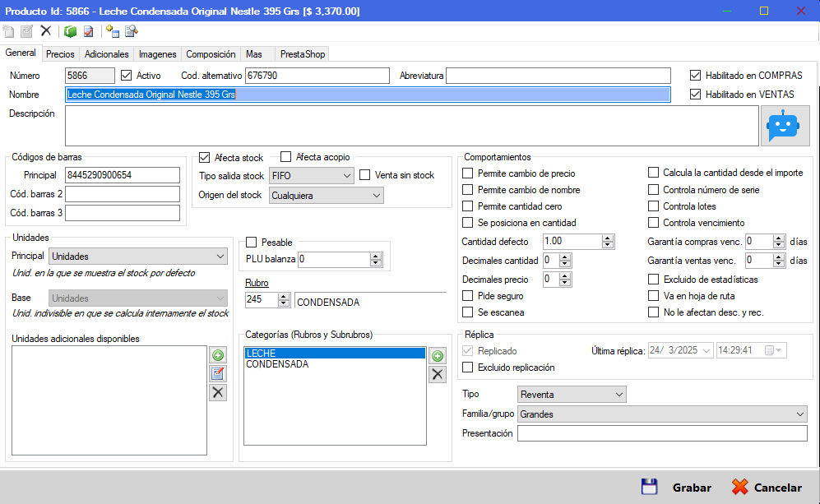
Task: Click the Grabar button label
Action: coord(692,488)
